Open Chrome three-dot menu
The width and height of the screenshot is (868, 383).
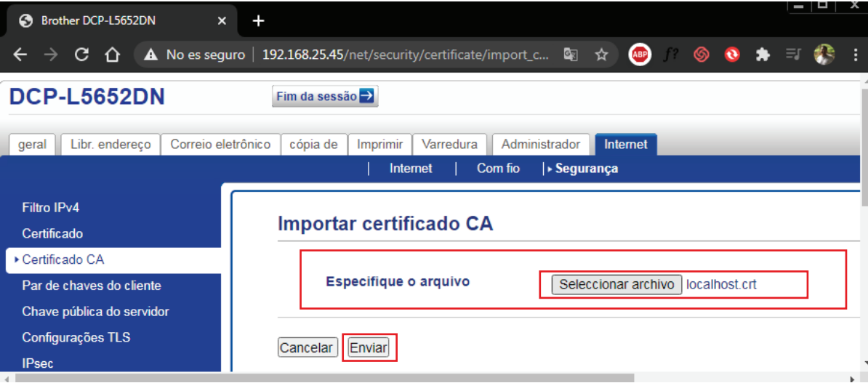click(x=855, y=55)
